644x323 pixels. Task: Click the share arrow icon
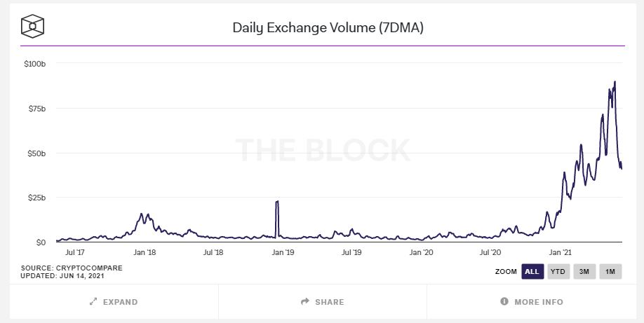click(305, 302)
